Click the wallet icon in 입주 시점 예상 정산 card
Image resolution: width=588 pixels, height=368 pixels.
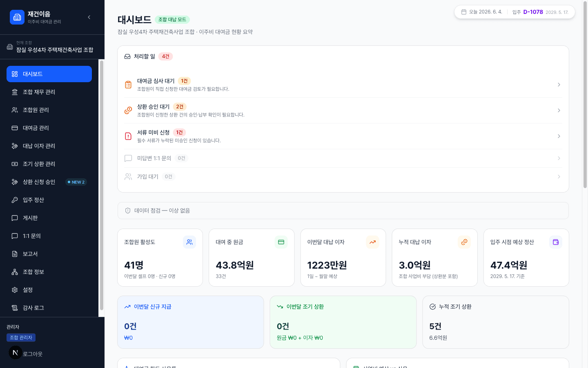(x=556, y=242)
